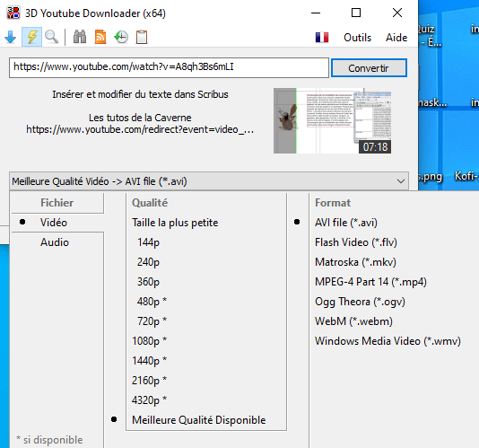
Task: Choose 360p quality
Action: point(148,282)
